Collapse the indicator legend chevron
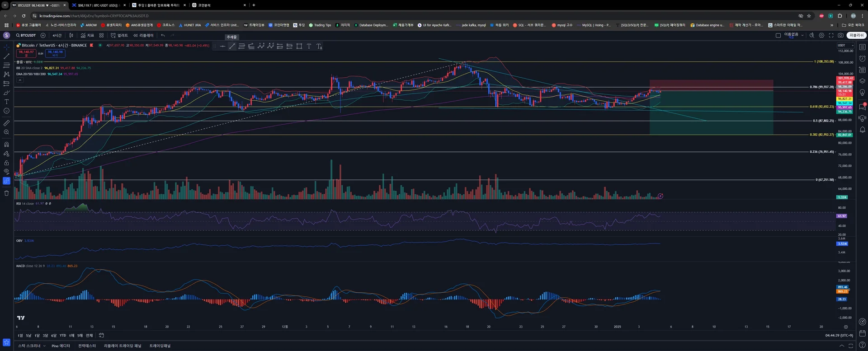This screenshot has width=868, height=351. (x=20, y=80)
